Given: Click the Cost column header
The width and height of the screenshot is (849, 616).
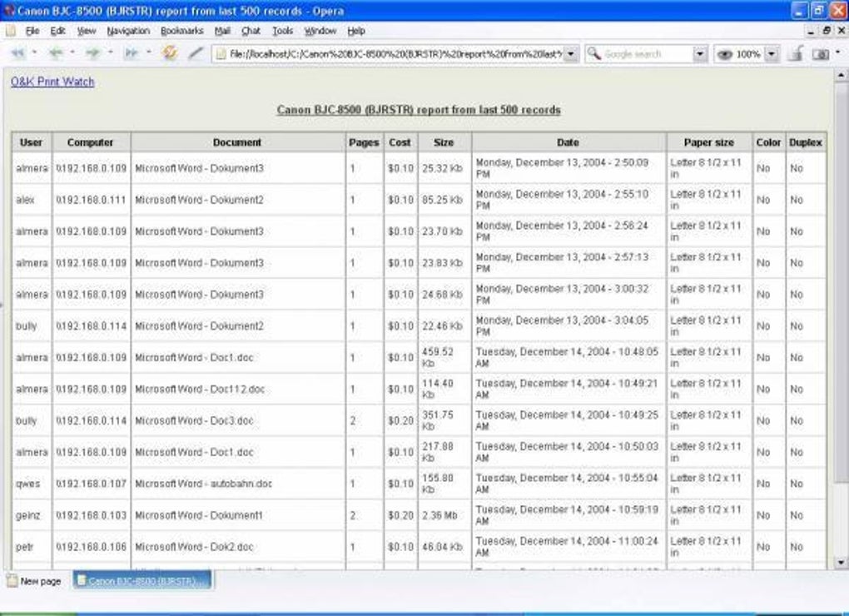Looking at the screenshot, I should tap(400, 142).
